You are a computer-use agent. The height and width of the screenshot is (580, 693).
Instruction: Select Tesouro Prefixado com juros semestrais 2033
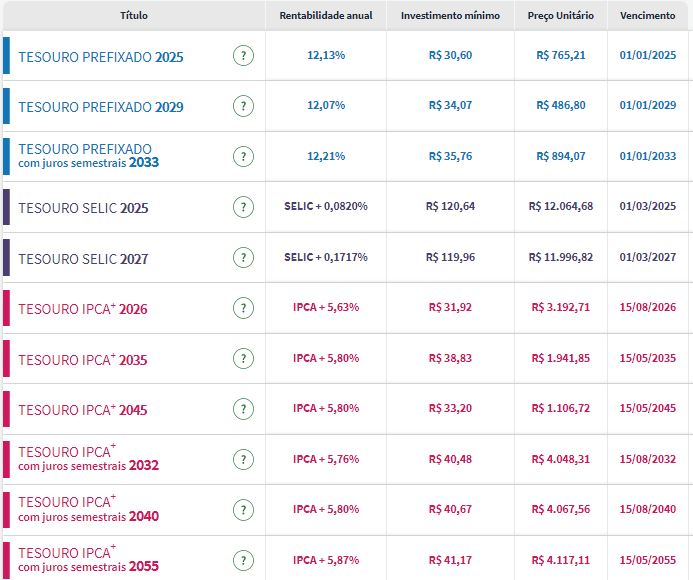click(x=88, y=156)
